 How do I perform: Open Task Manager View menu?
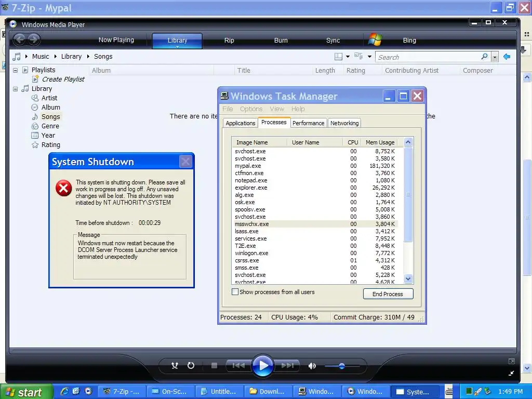coord(277,109)
